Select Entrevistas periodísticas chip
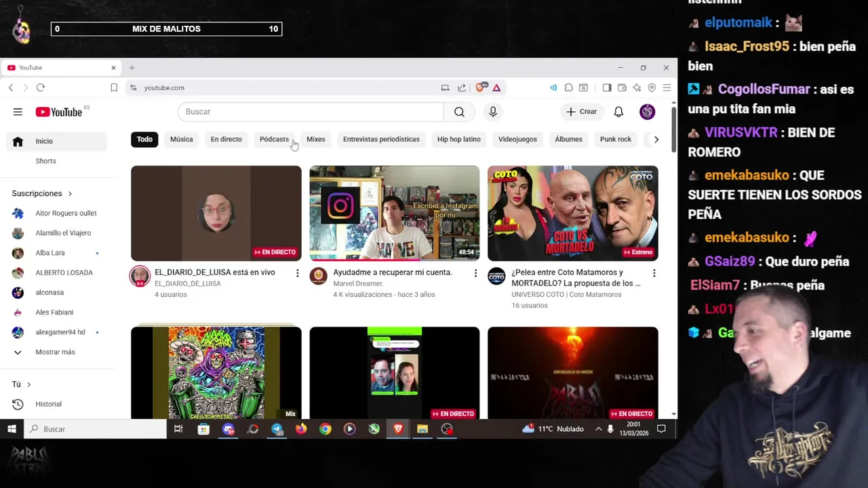This screenshot has height=488, width=868. (x=381, y=139)
